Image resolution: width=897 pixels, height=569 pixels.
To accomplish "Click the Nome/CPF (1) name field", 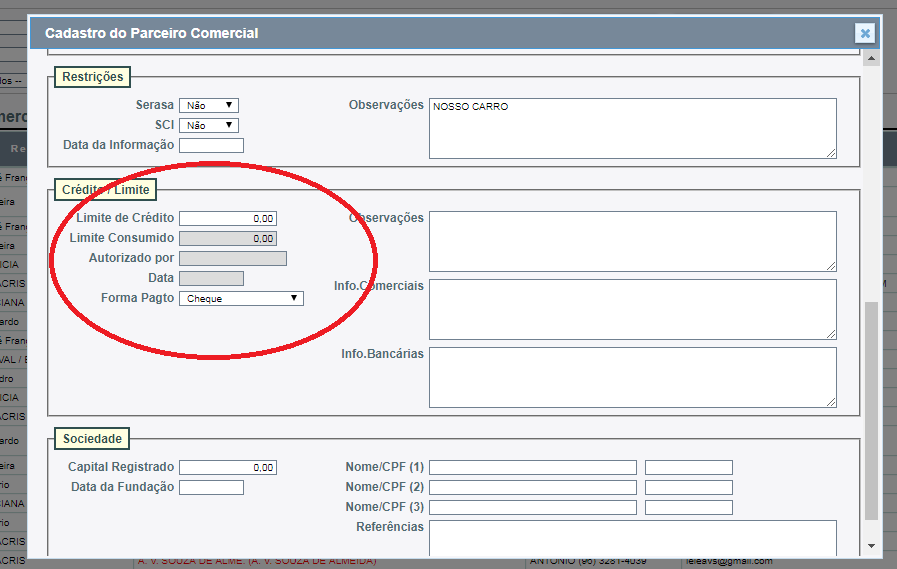I will tap(533, 467).
